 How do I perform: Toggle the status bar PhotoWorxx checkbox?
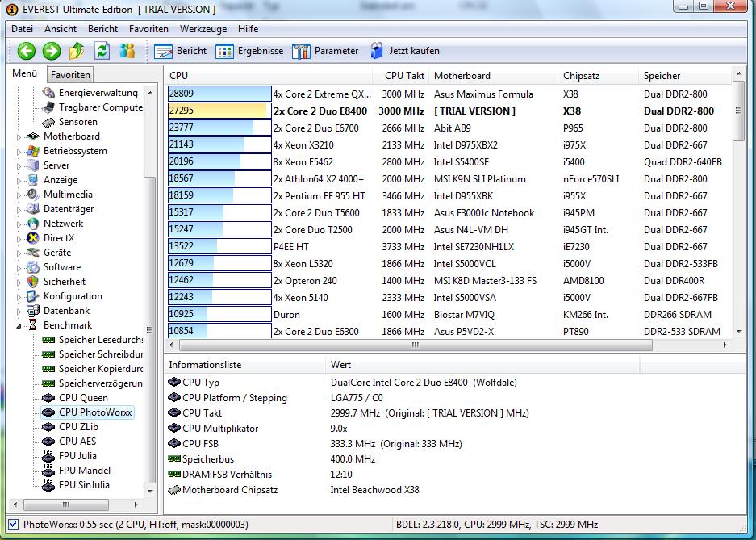14,525
